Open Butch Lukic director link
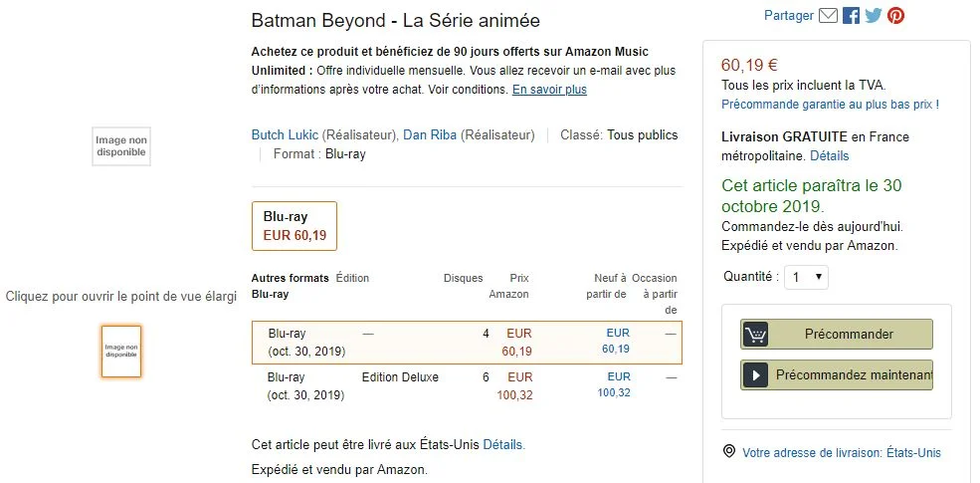This screenshot has height=483, width=980. point(282,135)
